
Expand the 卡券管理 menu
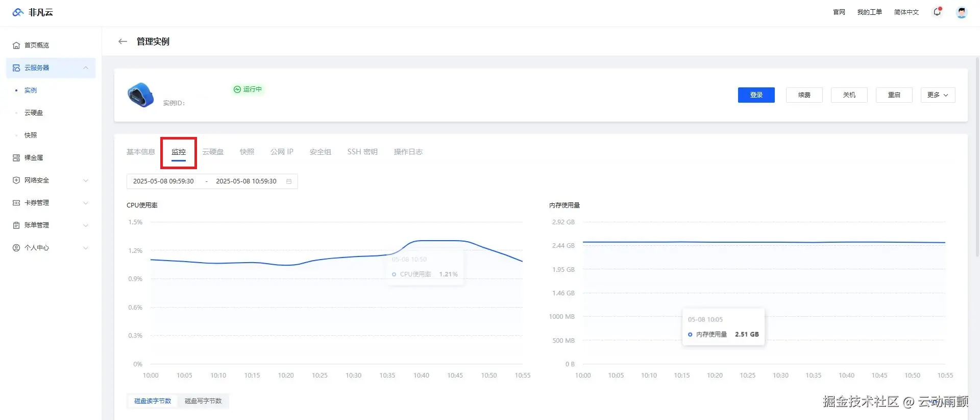pos(85,203)
